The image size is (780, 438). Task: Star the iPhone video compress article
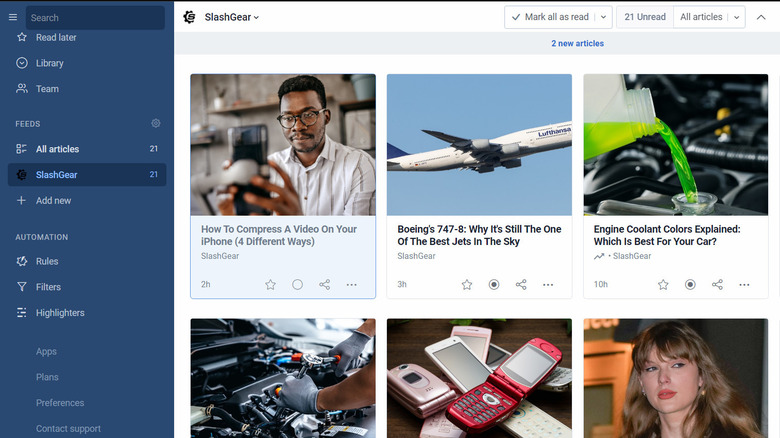(270, 285)
